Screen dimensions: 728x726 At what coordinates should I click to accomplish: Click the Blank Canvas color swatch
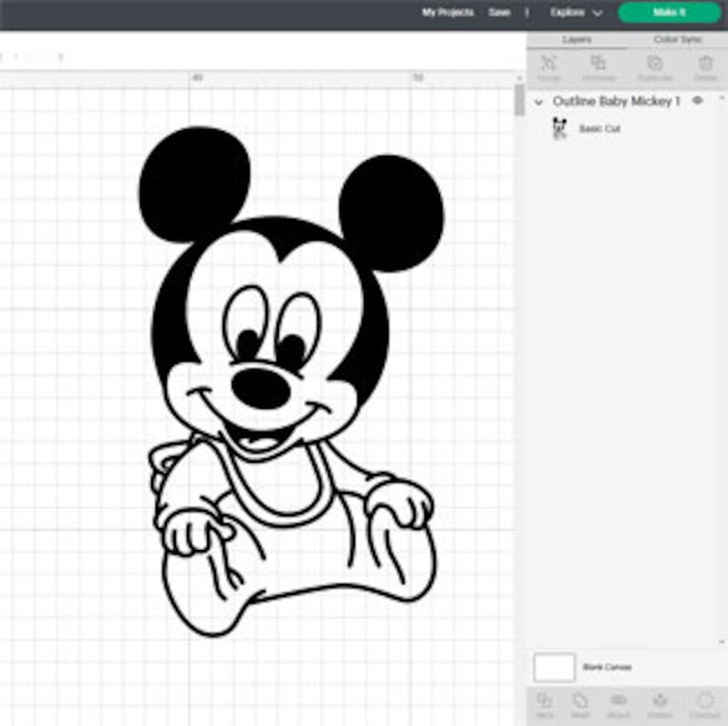(x=554, y=667)
